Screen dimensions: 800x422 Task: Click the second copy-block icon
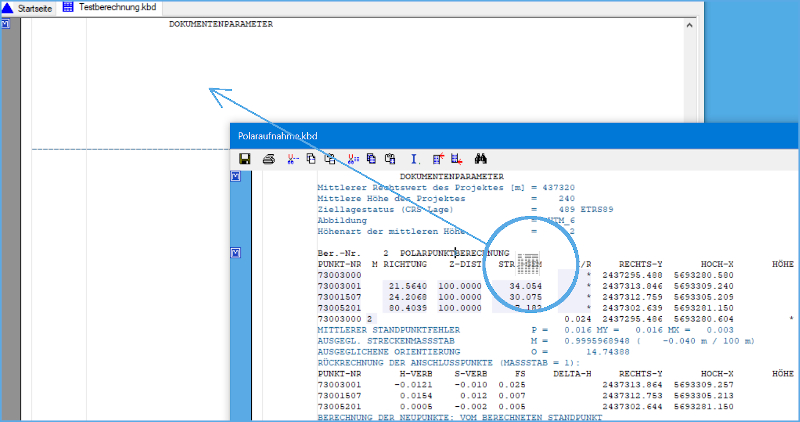371,158
